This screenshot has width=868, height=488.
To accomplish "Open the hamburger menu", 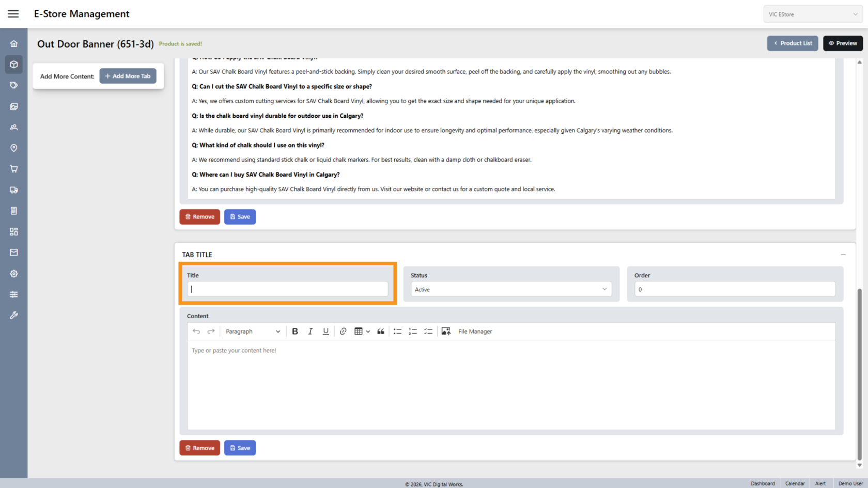I will (13, 14).
